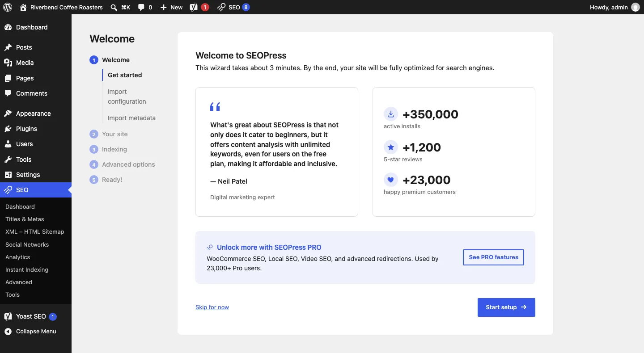Open the Comments menu
This screenshot has height=353, width=644.
coord(36,93)
